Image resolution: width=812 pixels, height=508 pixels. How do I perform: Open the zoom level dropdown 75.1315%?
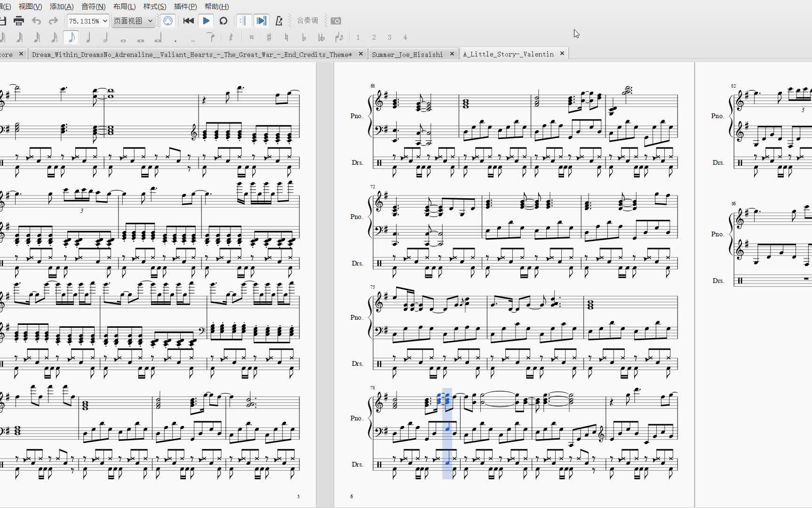pyautogui.click(x=88, y=21)
